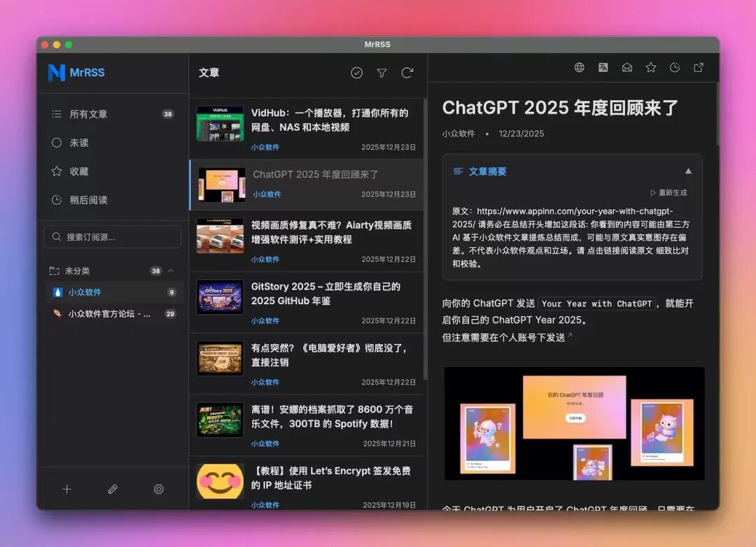Close the MrRSS window red button
Image resolution: width=756 pixels, height=547 pixels.
pyautogui.click(x=45, y=45)
